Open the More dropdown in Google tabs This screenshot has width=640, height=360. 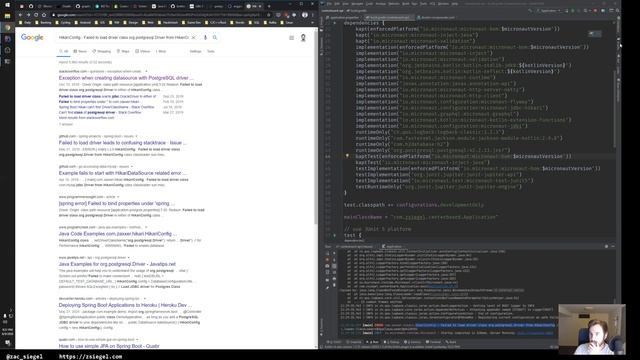[161, 51]
